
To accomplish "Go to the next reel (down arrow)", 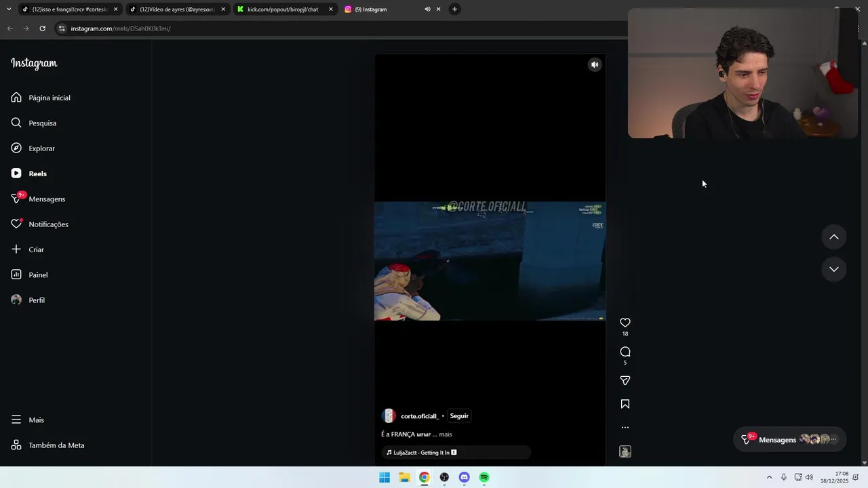I will point(834,269).
